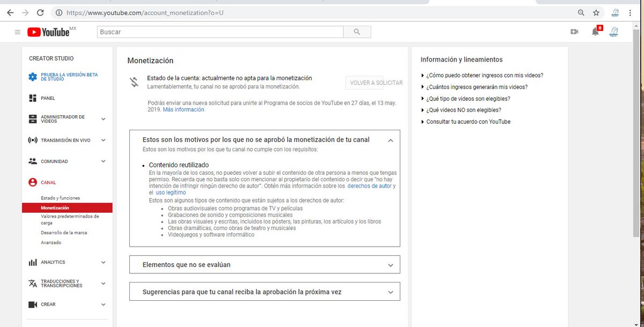Image resolution: width=644 pixels, height=327 pixels.
Task: Click the search magnifier button
Action: click(357, 32)
